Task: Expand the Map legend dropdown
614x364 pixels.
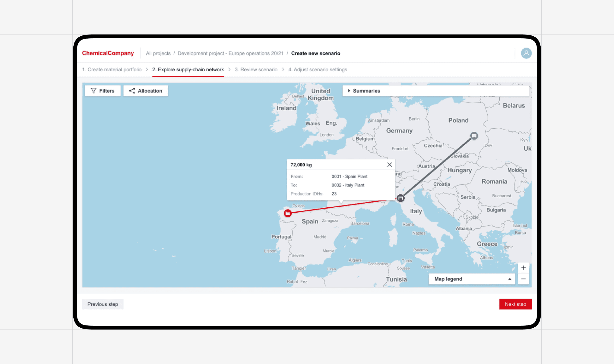Action: tap(472, 279)
